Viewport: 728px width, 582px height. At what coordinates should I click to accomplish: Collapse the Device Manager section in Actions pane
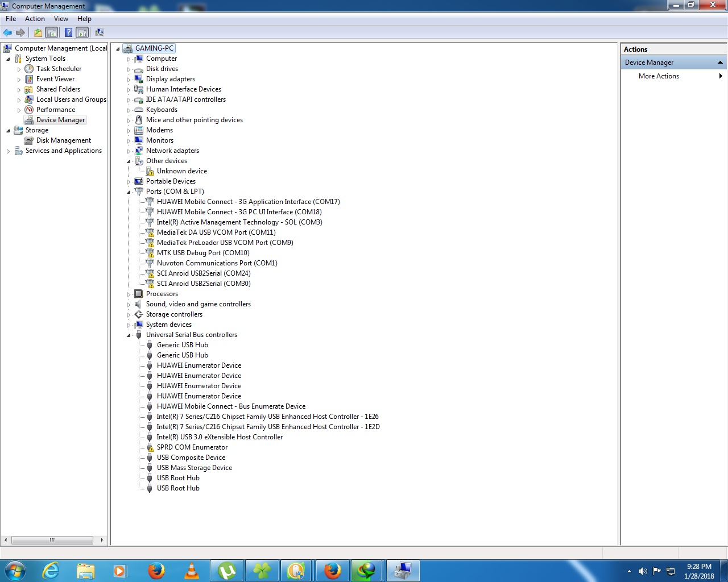pos(720,63)
